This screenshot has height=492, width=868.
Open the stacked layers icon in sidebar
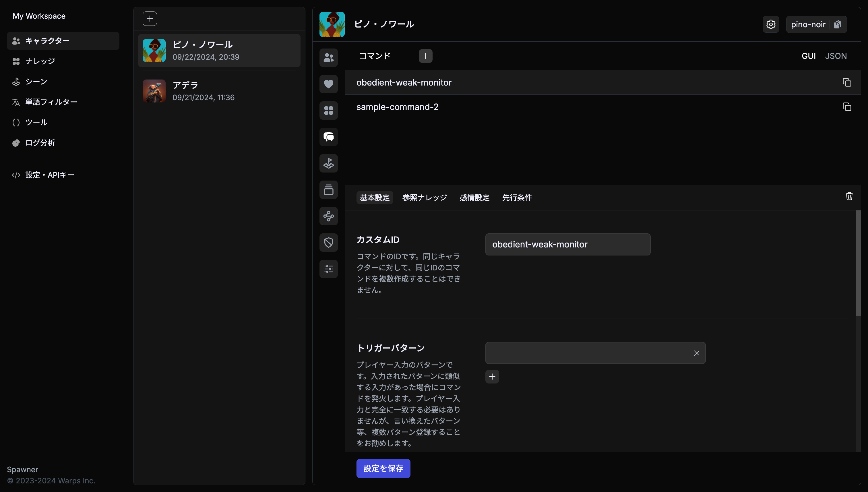(x=328, y=190)
